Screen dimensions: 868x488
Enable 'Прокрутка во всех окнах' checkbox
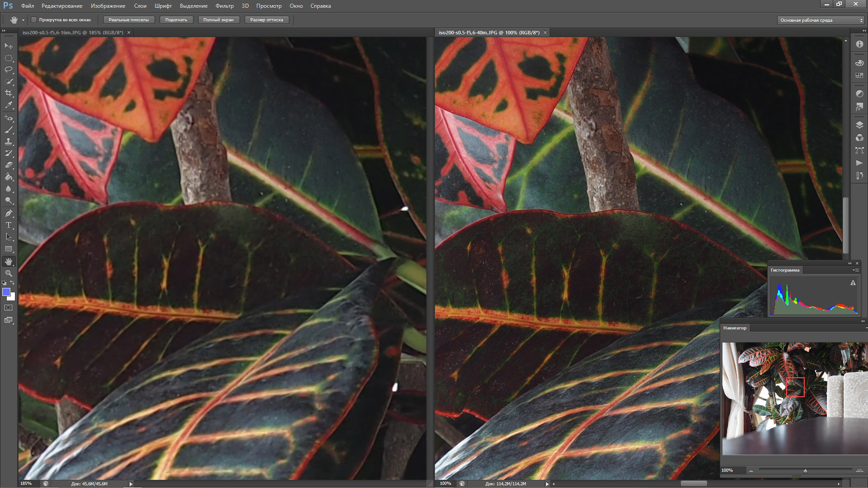coord(34,20)
